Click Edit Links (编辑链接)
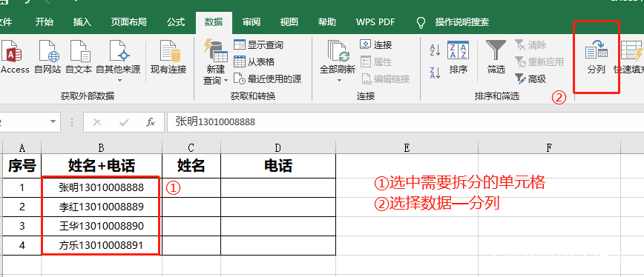The height and width of the screenshot is (277, 644). coord(385,79)
